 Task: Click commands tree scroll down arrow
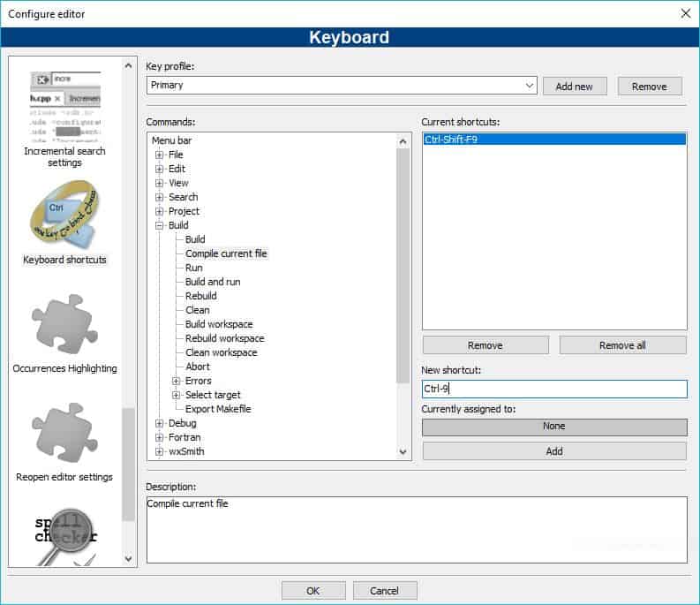pos(403,452)
